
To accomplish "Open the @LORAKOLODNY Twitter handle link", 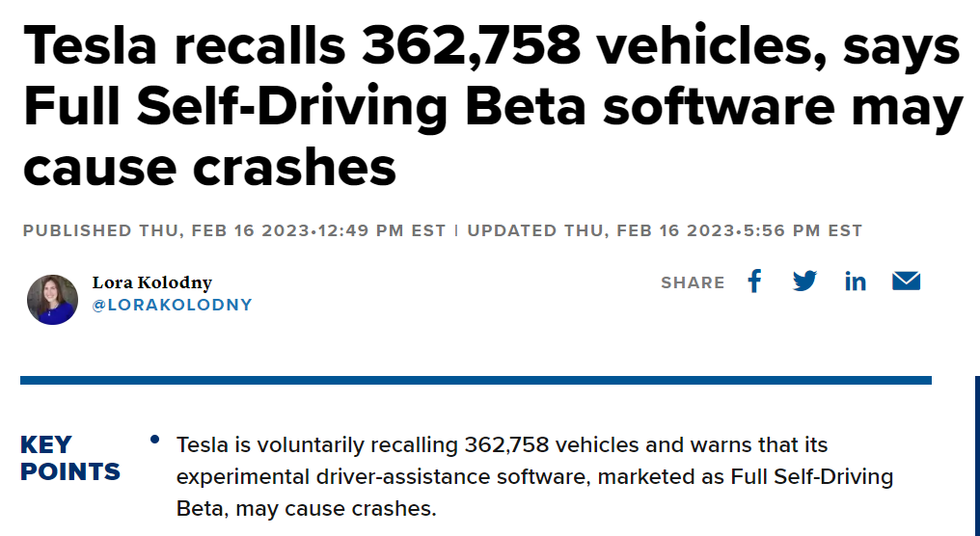I will click(172, 305).
